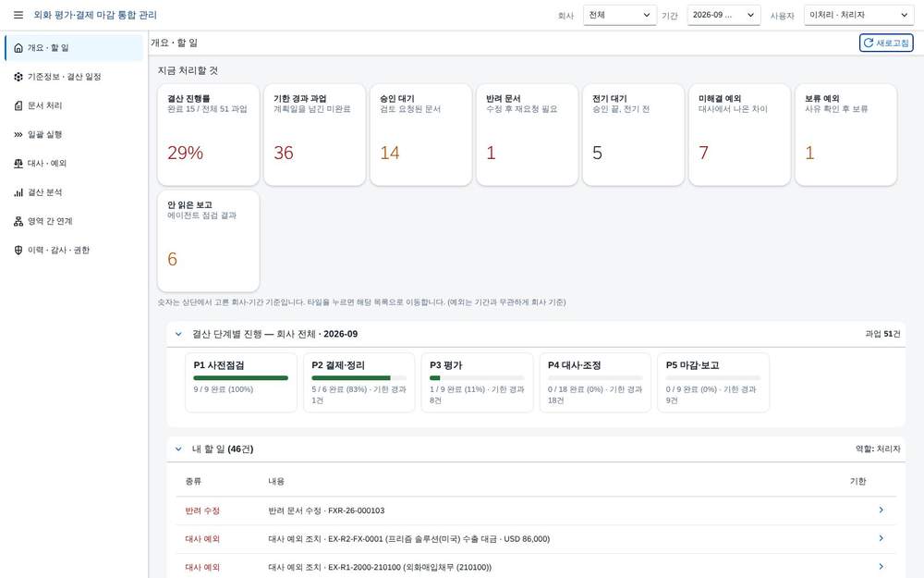924x578 pixels.
Task: Collapse the 내 할 일 (46건) section chevron
Action: click(x=178, y=449)
